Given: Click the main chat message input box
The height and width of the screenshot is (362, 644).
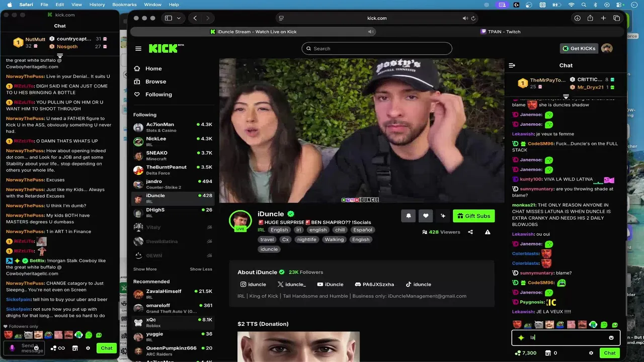Looking at the screenshot, I should pyautogui.click(x=566, y=338).
